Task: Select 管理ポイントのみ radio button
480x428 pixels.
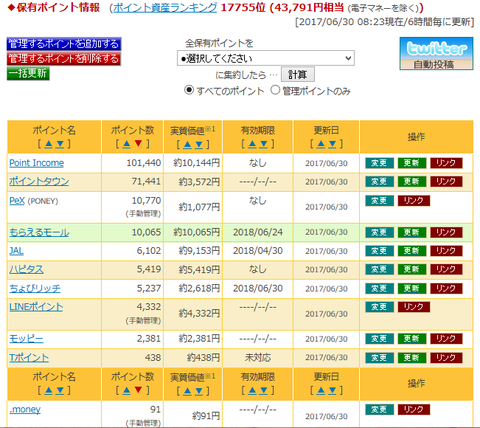Action: [275, 90]
